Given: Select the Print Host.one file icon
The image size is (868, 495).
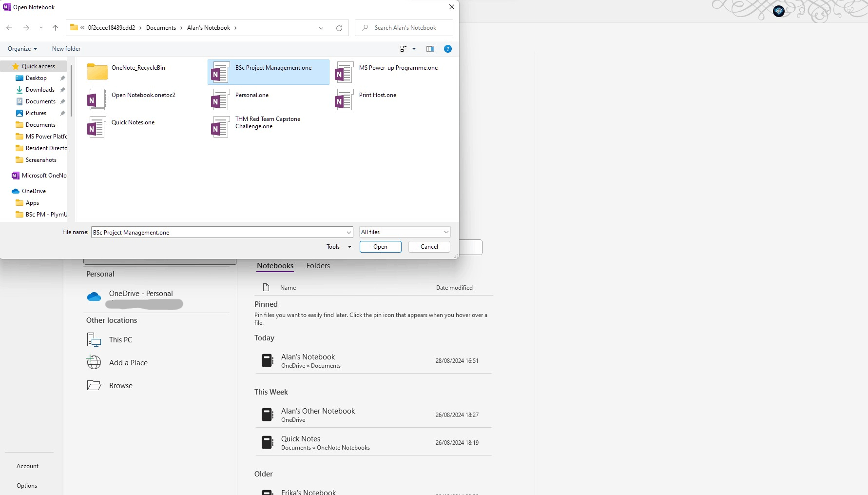Looking at the screenshot, I should 344,99.
